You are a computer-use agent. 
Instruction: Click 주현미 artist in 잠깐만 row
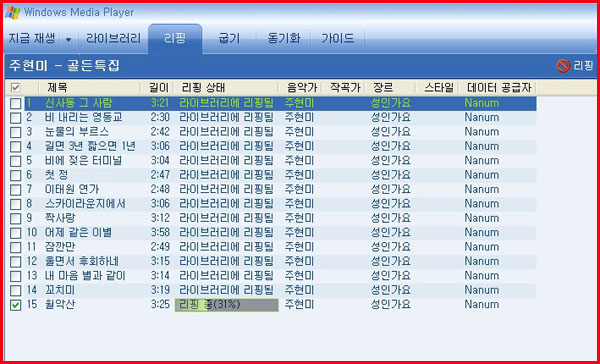pyautogui.click(x=299, y=247)
